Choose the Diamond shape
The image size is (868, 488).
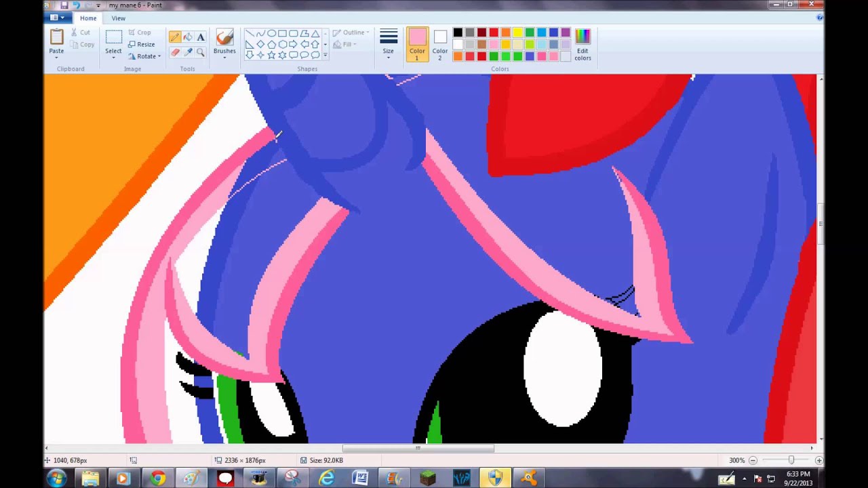pos(260,44)
